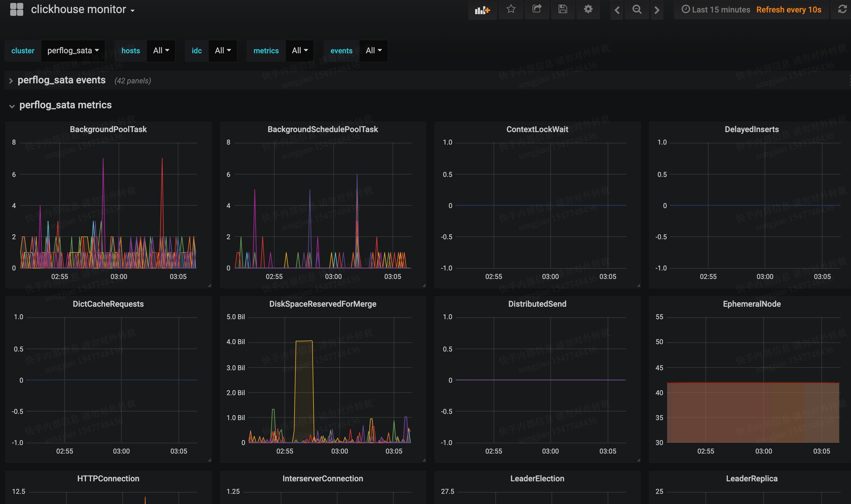Click the BackgroundPoolTask panel title

tap(108, 129)
